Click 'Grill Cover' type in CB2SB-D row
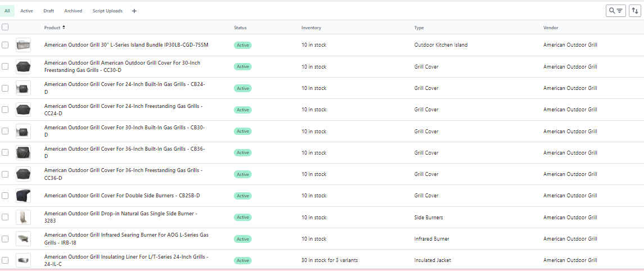The height and width of the screenshot is (271, 644). point(427,195)
